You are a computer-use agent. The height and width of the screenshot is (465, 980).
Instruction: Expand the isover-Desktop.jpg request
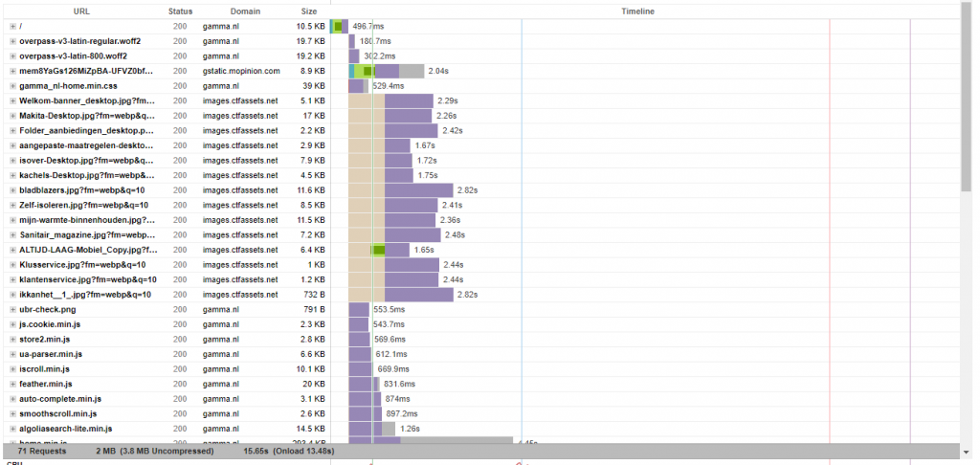(x=12, y=161)
